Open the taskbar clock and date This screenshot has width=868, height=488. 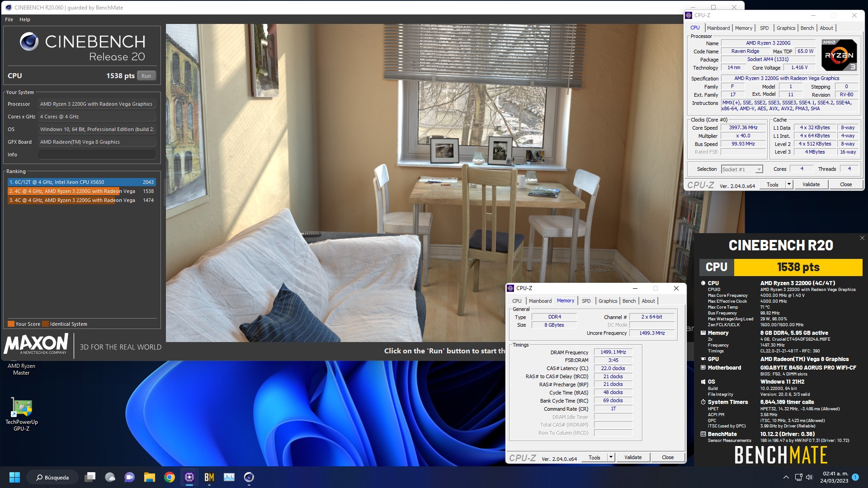pos(835,477)
